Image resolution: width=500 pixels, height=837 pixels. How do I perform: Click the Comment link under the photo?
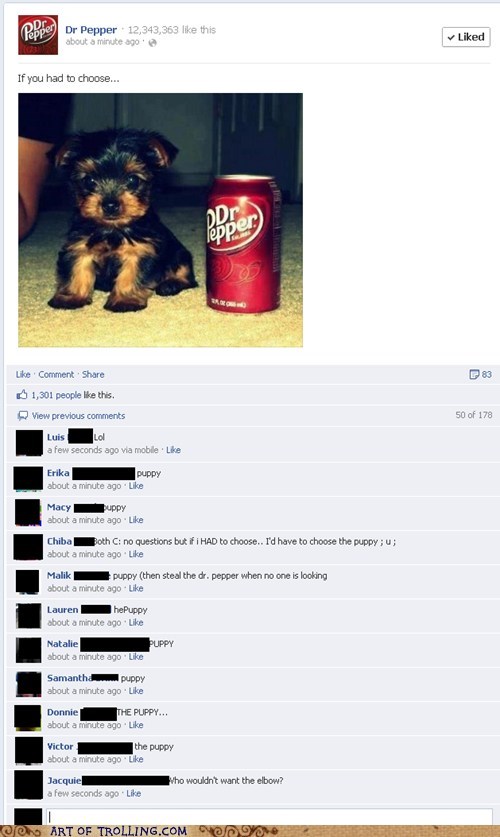click(x=56, y=374)
